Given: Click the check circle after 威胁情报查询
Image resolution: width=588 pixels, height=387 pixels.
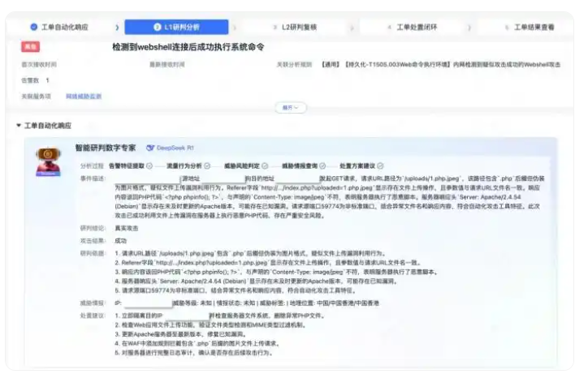Looking at the screenshot, I should tap(322, 166).
